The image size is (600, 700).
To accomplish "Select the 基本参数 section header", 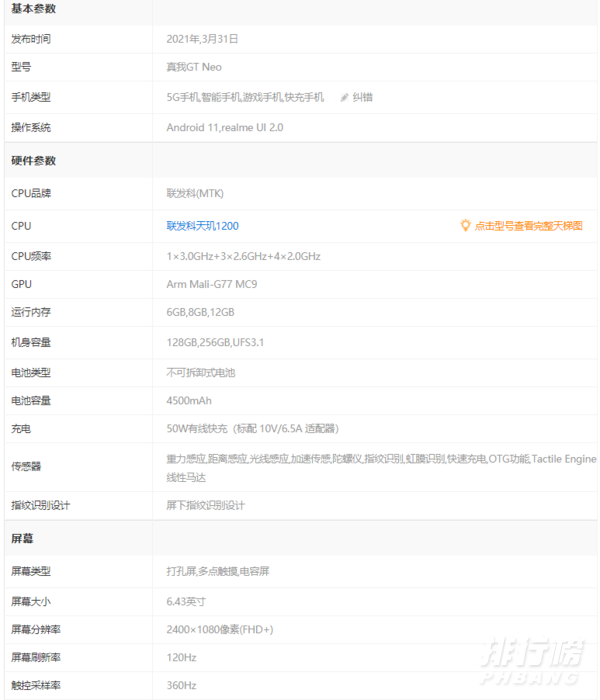I will point(33,9).
